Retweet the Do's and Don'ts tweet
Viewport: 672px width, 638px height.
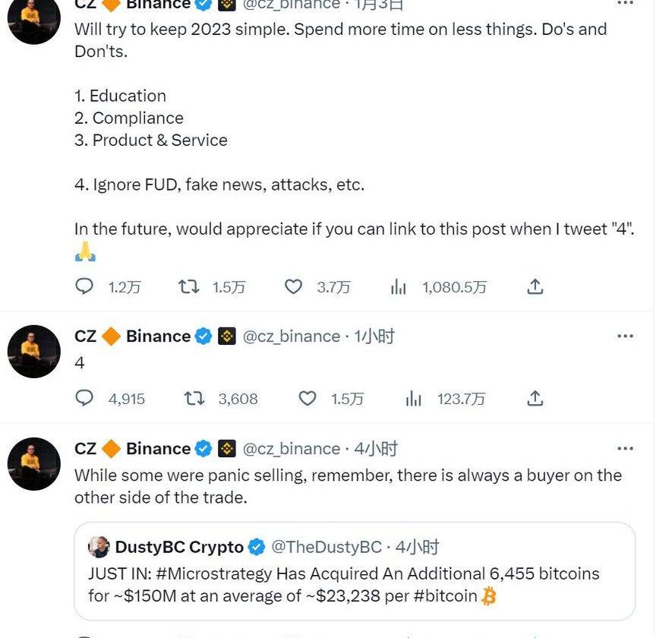[x=188, y=286]
